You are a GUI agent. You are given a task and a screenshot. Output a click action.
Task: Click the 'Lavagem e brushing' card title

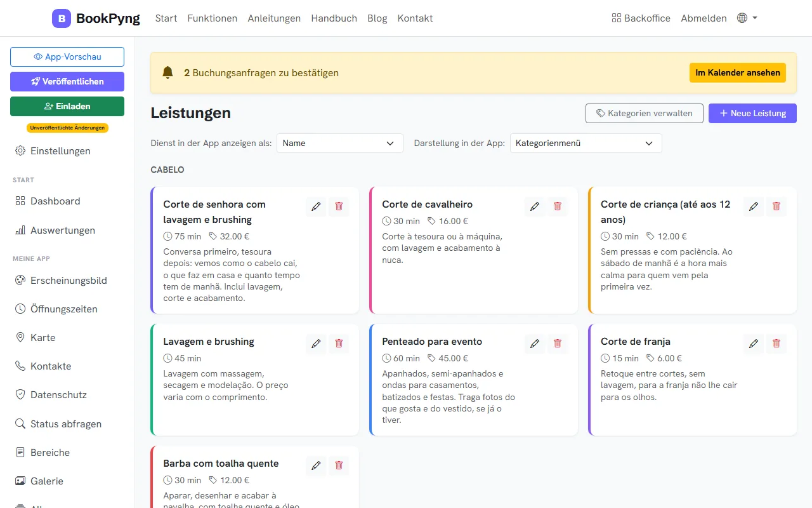[209, 342]
